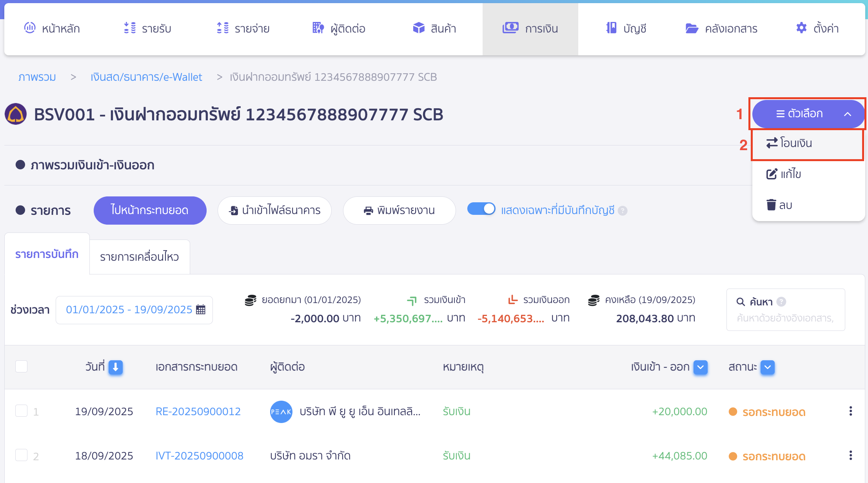Collapse the ตัวเลือก options dropdown
The height and width of the screenshot is (483, 868).
[x=808, y=114]
